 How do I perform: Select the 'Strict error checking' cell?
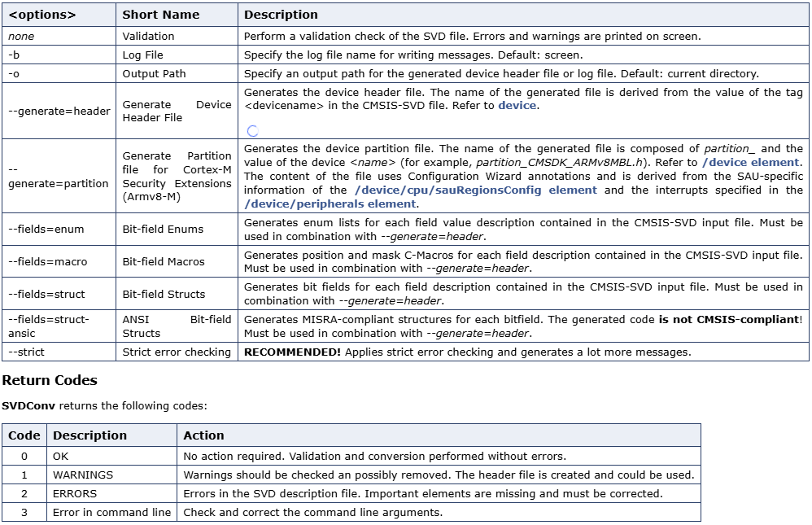tap(176, 352)
